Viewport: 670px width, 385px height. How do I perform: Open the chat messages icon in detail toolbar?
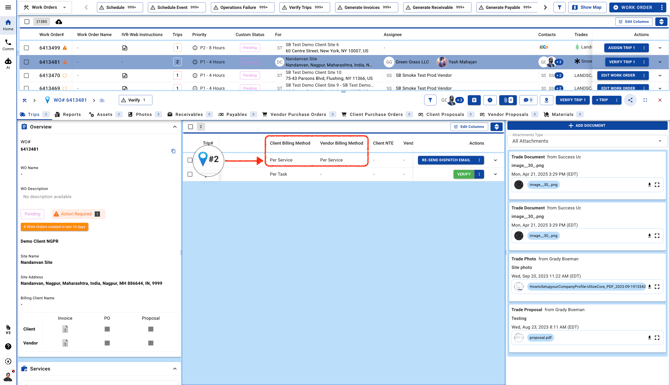pyautogui.click(x=528, y=100)
